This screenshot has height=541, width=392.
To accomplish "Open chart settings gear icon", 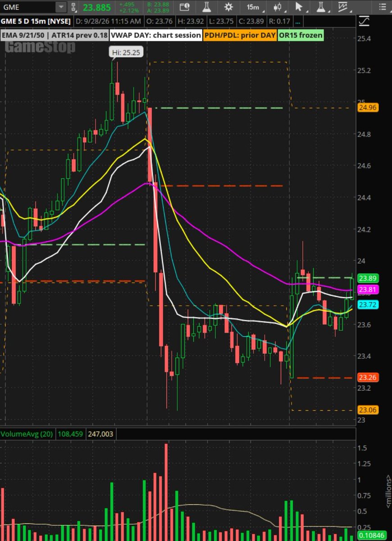I will [x=229, y=7].
